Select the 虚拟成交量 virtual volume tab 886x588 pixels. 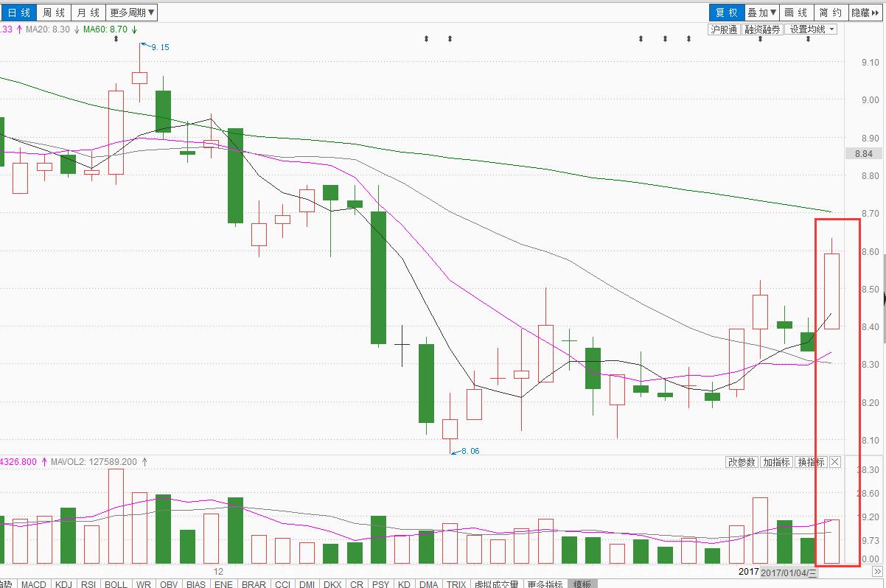[498, 584]
